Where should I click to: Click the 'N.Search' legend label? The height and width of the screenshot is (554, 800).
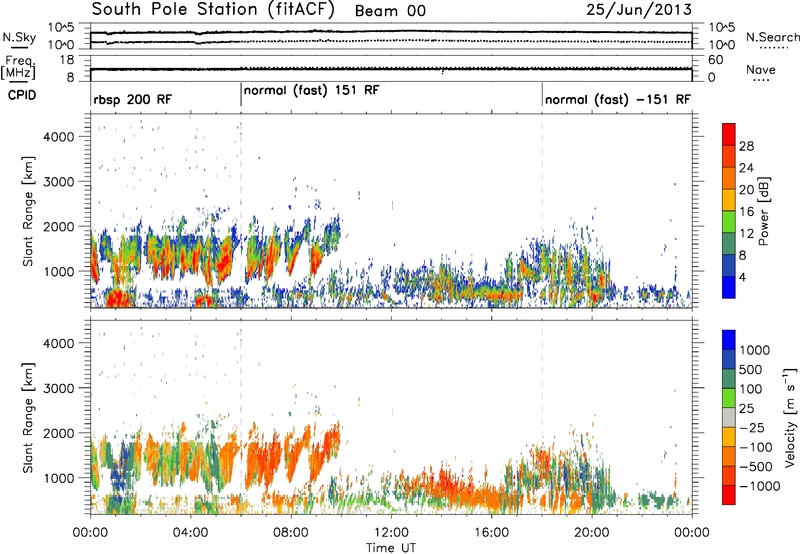point(772,37)
